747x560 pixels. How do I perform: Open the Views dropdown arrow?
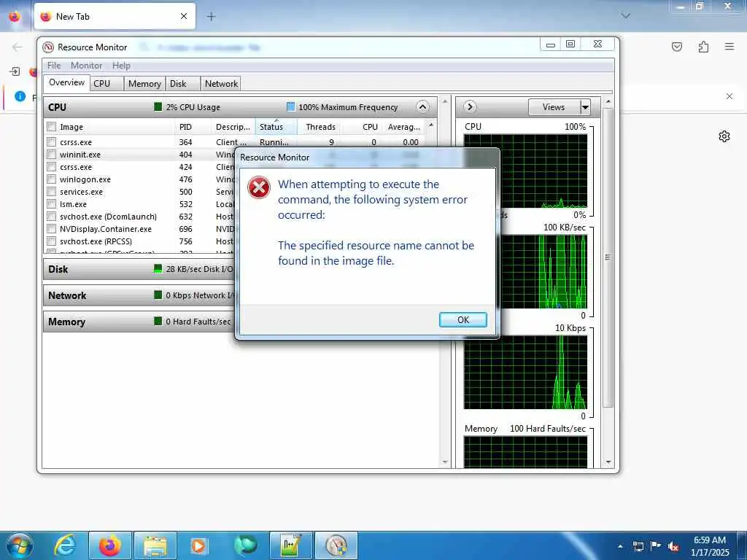pos(585,107)
